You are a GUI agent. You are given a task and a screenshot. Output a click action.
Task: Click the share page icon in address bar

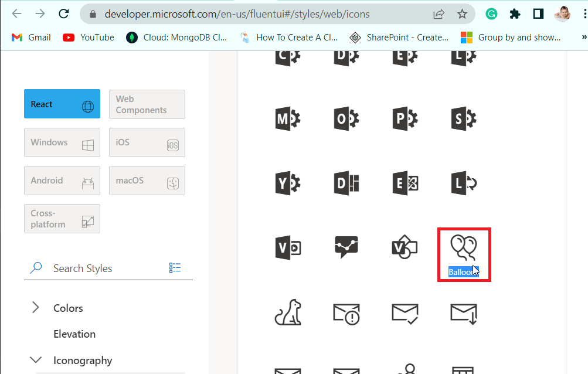439,14
